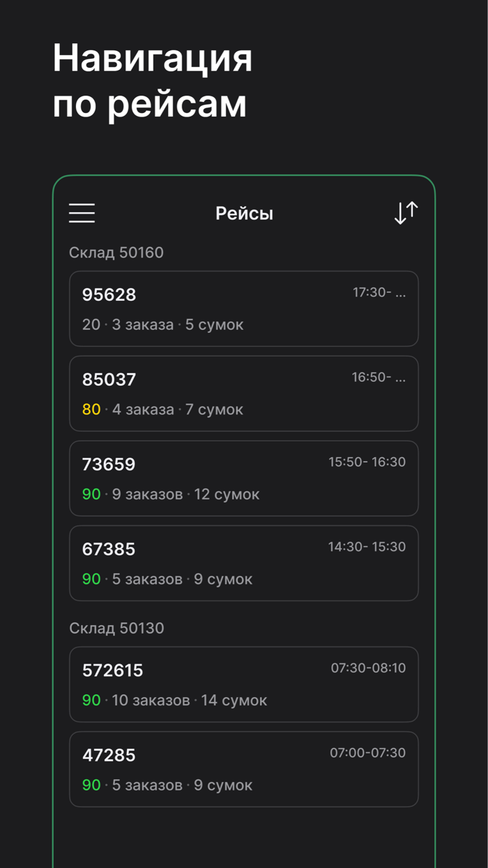Open the hamburger navigation menu
The height and width of the screenshot is (868, 488).
(x=82, y=213)
